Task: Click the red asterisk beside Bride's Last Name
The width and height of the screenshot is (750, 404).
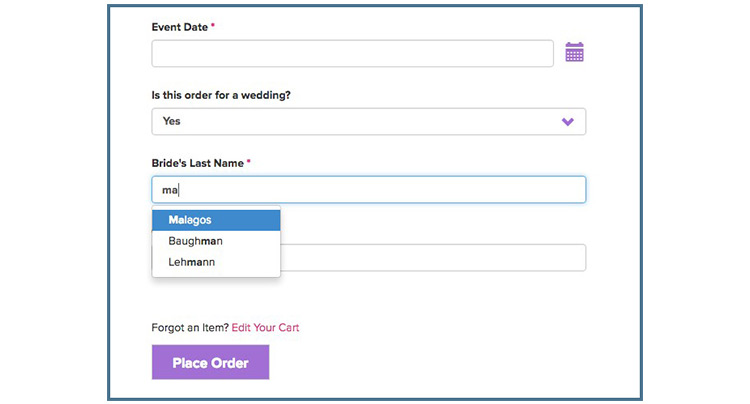Action: pyautogui.click(x=249, y=161)
